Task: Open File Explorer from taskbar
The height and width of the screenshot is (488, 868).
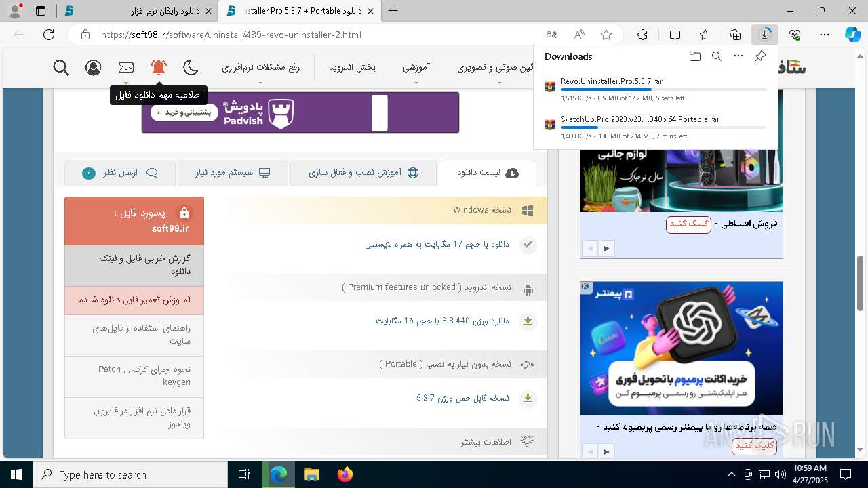Action: click(x=311, y=474)
